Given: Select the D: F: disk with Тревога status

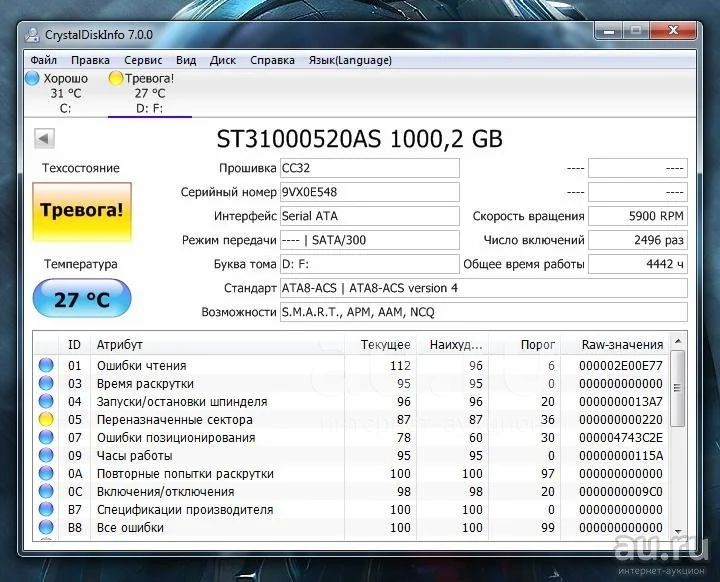Looking at the screenshot, I should [149, 93].
